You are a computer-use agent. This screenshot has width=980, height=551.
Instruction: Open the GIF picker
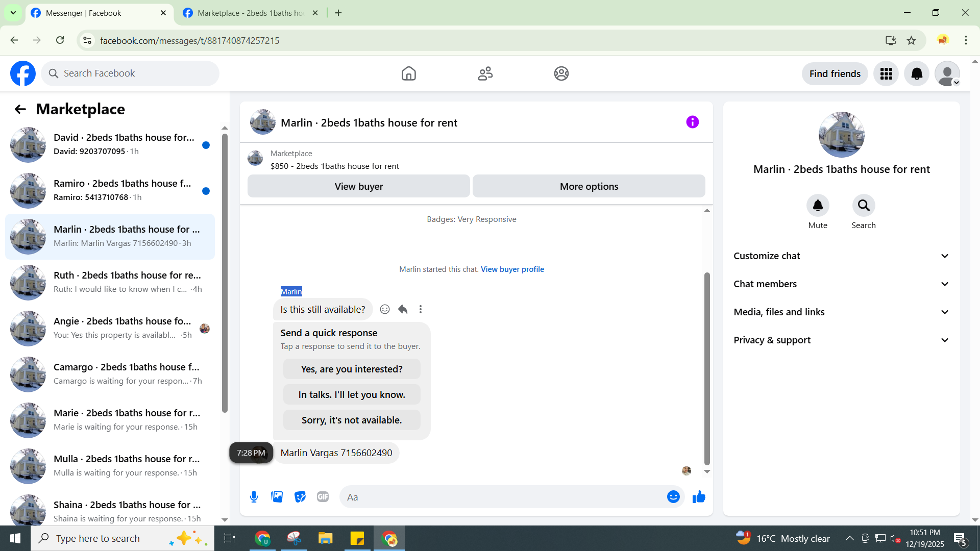point(323,497)
